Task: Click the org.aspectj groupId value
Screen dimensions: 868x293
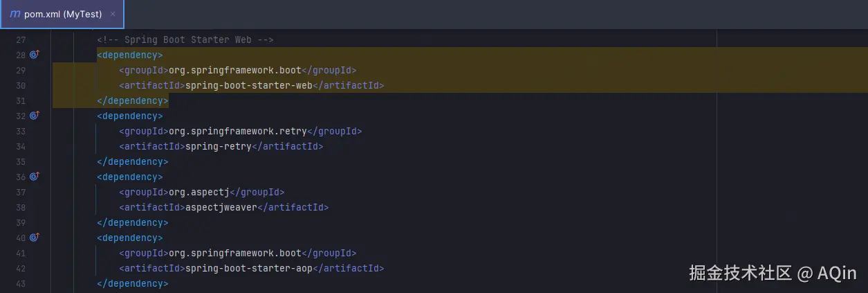Action: (x=198, y=193)
